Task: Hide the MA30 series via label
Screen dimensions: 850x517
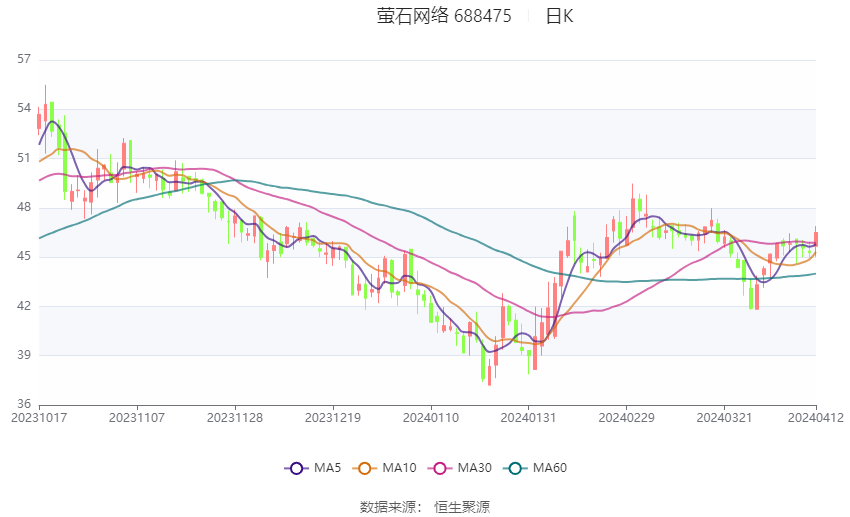Action: coord(474,468)
